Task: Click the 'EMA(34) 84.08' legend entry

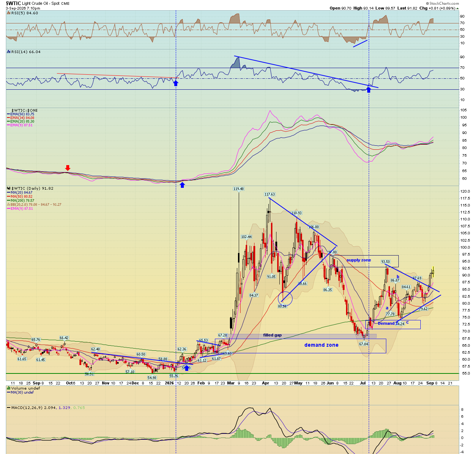Action: (21, 118)
